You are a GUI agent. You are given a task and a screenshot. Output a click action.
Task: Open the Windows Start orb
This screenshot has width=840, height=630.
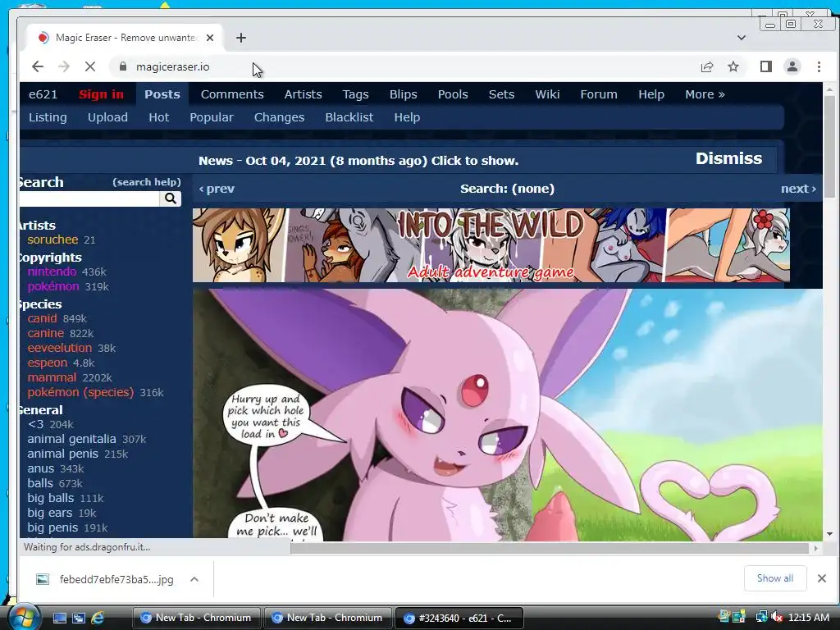[x=23, y=618]
